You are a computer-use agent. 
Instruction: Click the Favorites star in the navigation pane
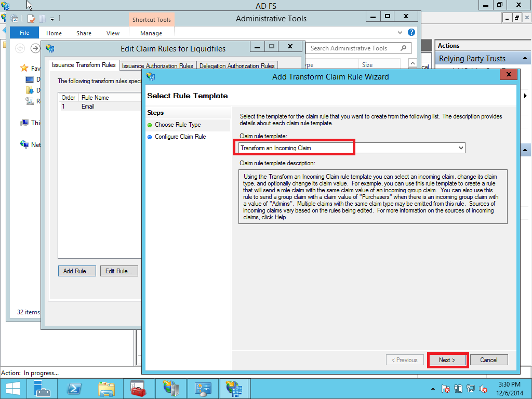tap(24, 69)
